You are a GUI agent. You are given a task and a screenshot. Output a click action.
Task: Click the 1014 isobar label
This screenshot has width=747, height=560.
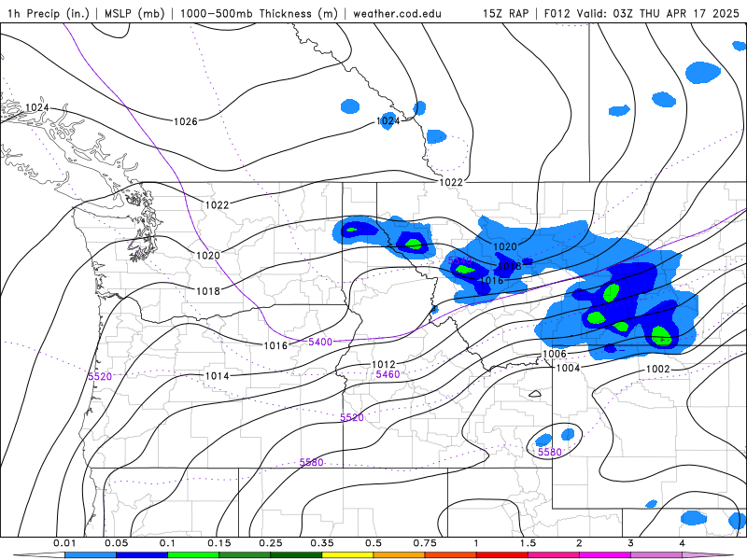pyautogui.click(x=217, y=376)
